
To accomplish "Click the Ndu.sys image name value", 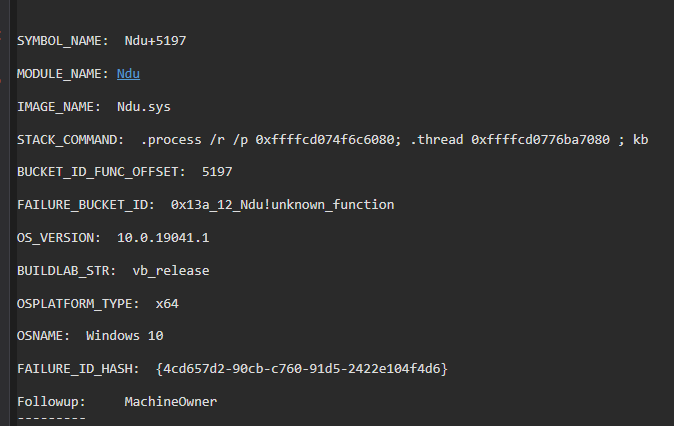I will [143, 106].
